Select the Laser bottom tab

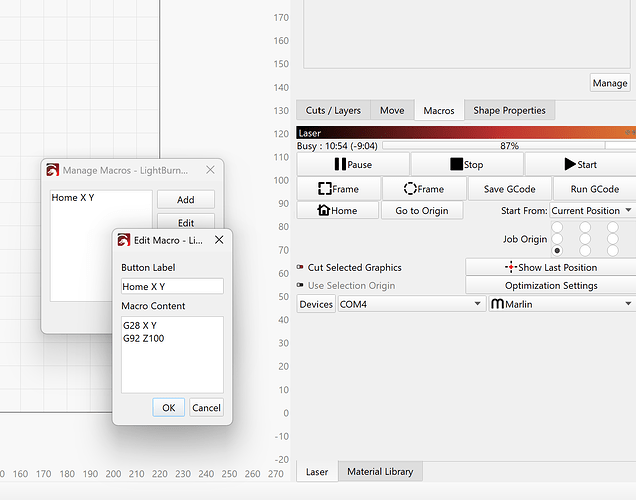tap(317, 472)
